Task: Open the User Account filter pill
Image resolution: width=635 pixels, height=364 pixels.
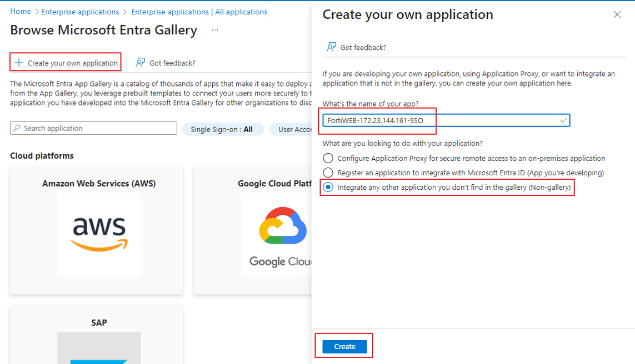Action: (291, 129)
